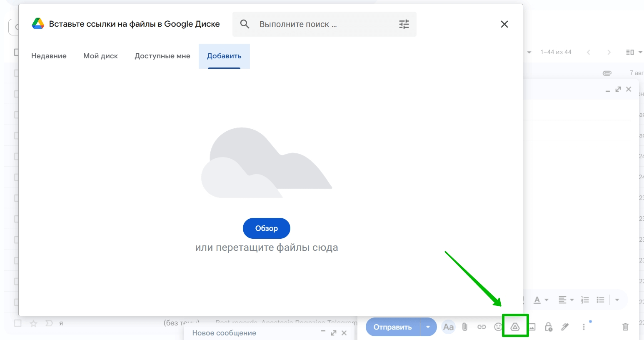Insert signature using the pen icon
Viewport: 644px width, 340px height.
coord(565,327)
